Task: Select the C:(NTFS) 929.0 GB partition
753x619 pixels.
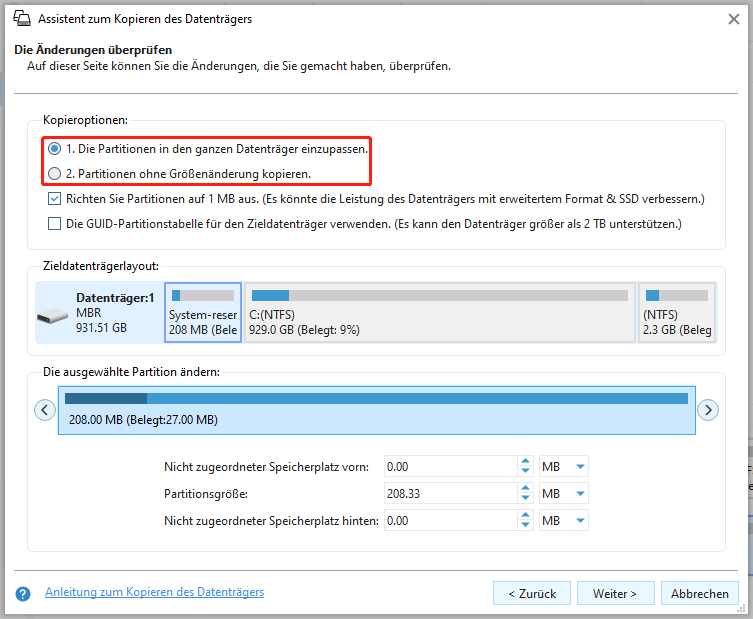Action: point(439,312)
